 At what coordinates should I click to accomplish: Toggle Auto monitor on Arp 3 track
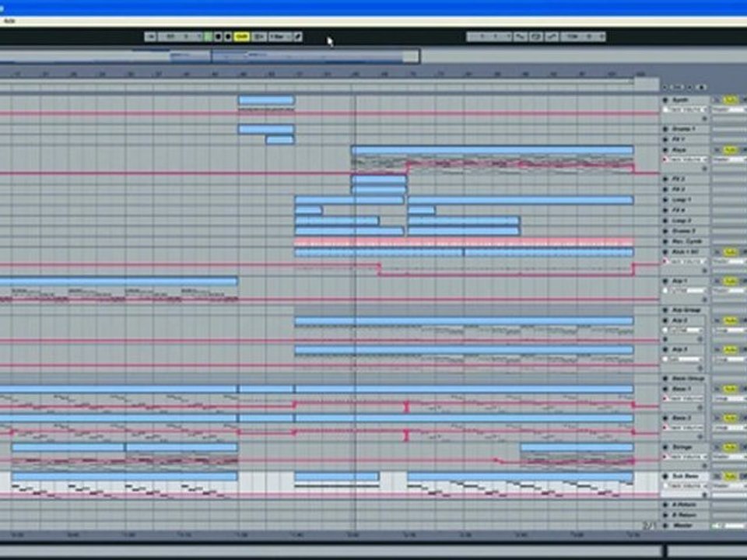pos(731,350)
